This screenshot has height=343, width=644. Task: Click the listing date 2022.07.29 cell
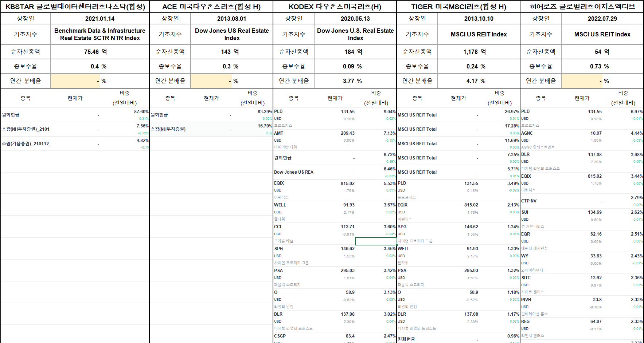coord(602,19)
